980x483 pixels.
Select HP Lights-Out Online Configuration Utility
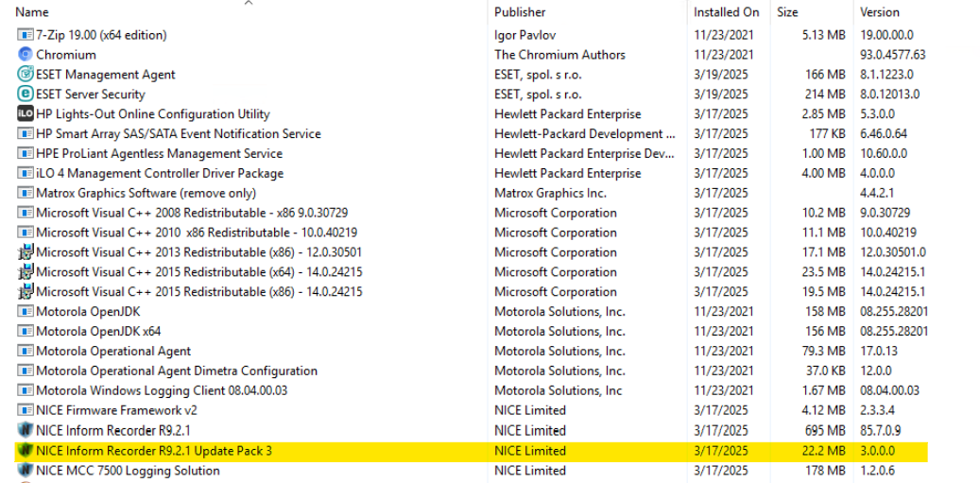[153, 114]
